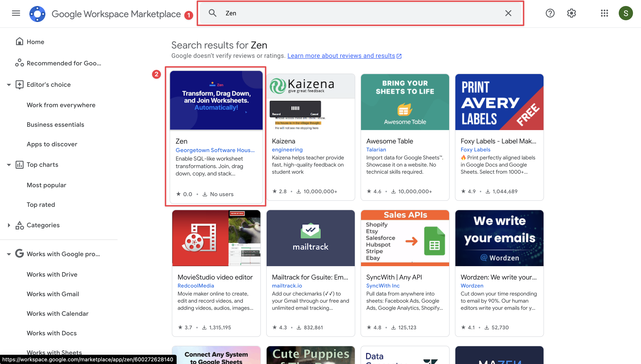Open Learn more about reviews link
Viewport: 641px width, 364px height.
point(341,56)
